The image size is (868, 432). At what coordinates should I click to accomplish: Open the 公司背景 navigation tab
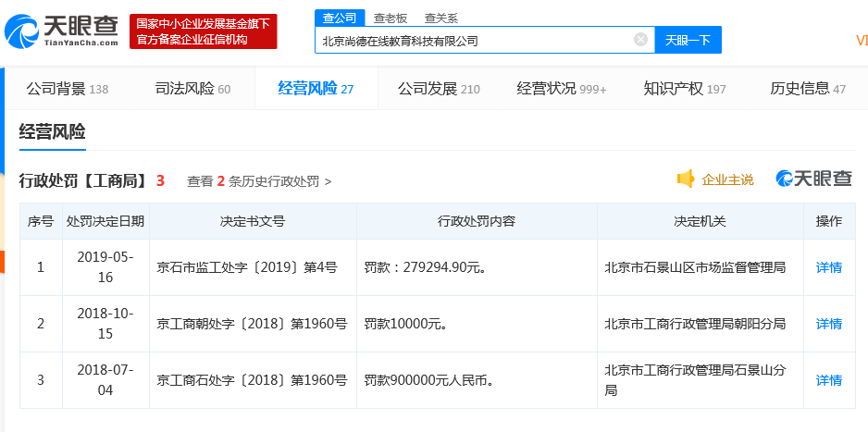pyautogui.click(x=68, y=89)
